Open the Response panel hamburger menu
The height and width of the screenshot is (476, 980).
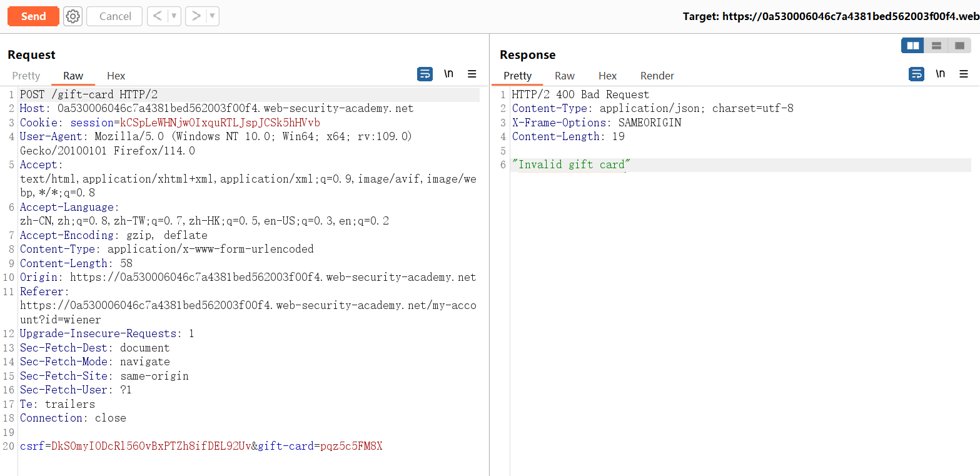coord(964,74)
